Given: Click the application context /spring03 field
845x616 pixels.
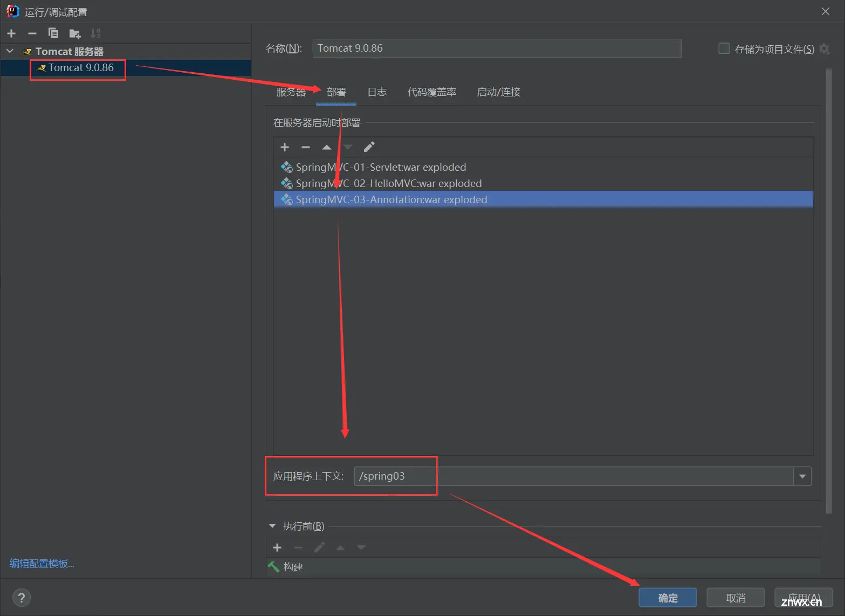Looking at the screenshot, I should coord(574,476).
